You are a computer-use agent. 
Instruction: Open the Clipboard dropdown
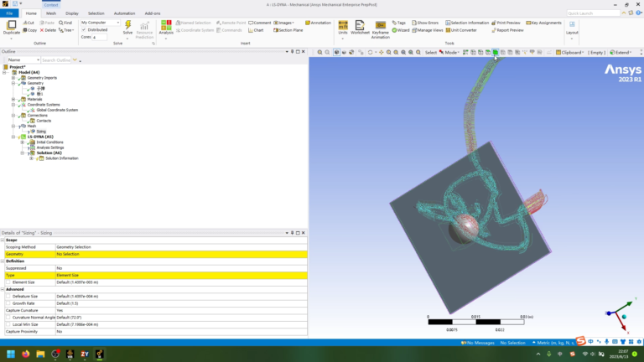[570, 52]
